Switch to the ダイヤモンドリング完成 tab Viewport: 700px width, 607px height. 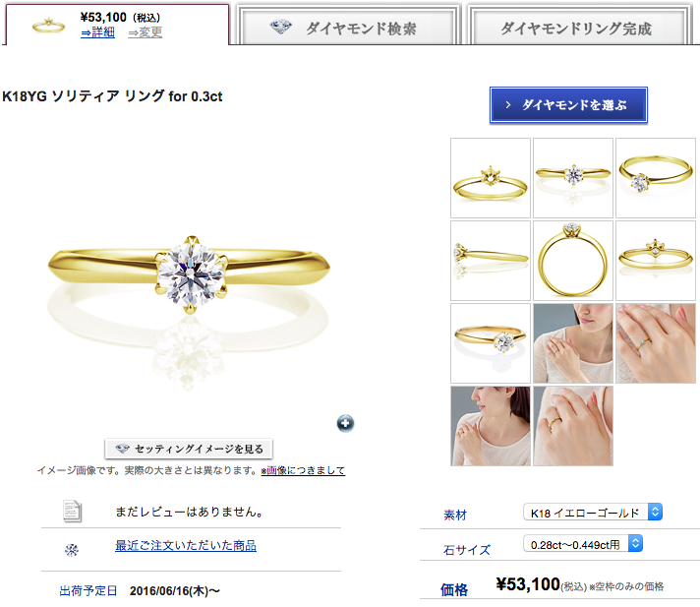tap(579, 26)
